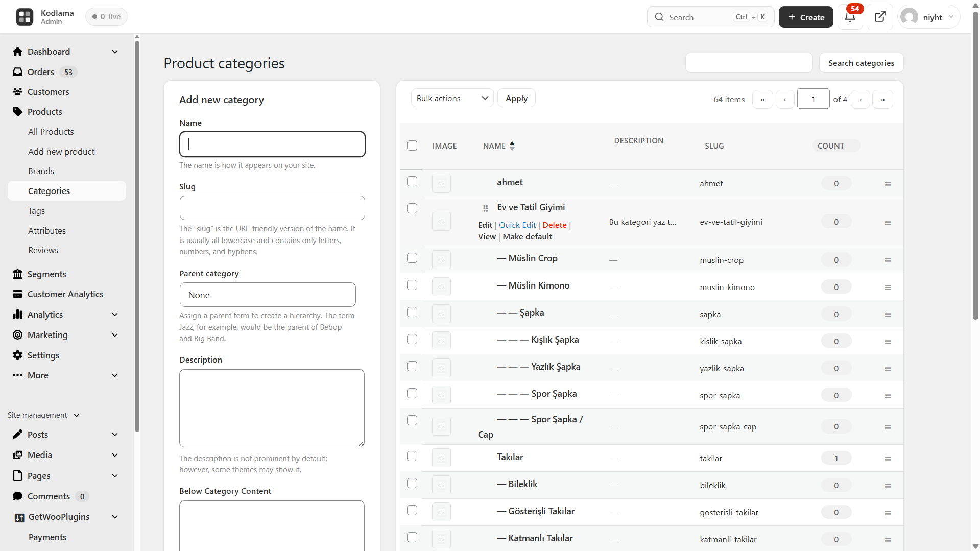Open site in new window icon
This screenshot has width=980, height=551.
pos(880,17)
